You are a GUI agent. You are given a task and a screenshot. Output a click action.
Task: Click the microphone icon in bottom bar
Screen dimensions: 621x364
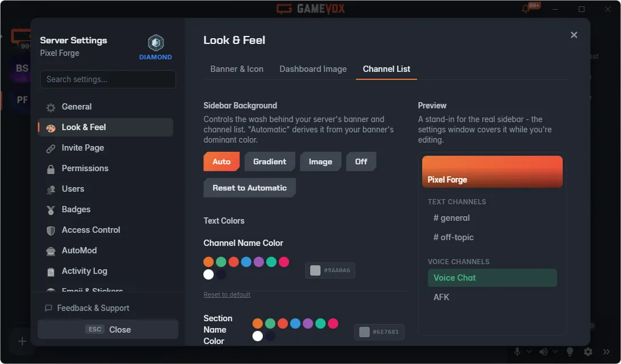tap(517, 351)
